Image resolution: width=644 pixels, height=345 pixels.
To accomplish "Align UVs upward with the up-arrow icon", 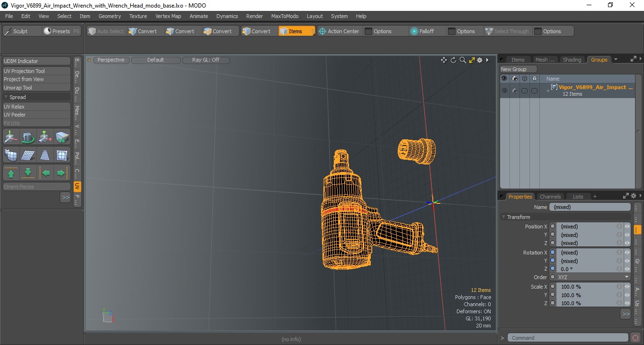I will coord(11,173).
